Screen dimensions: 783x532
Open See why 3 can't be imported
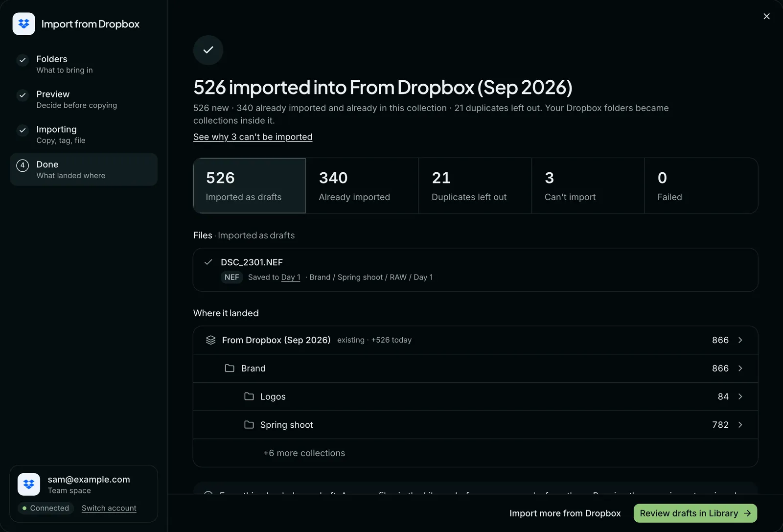point(253,137)
